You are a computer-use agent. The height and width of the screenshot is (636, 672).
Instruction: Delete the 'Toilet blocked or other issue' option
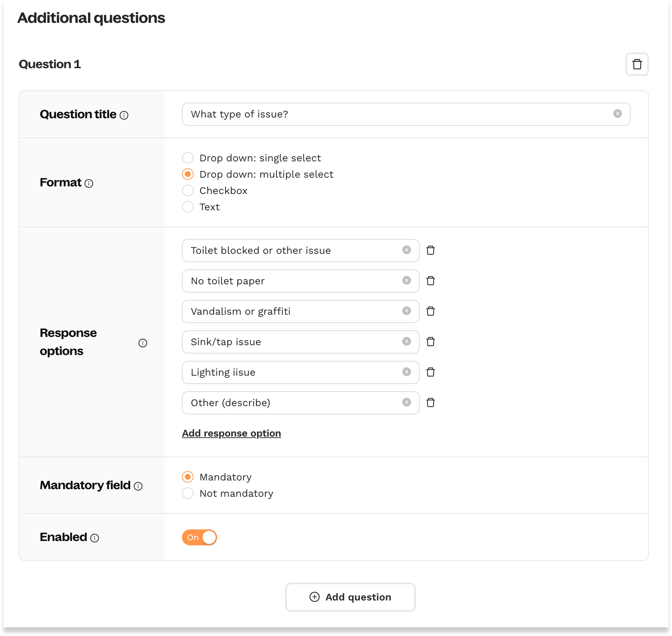tap(430, 250)
